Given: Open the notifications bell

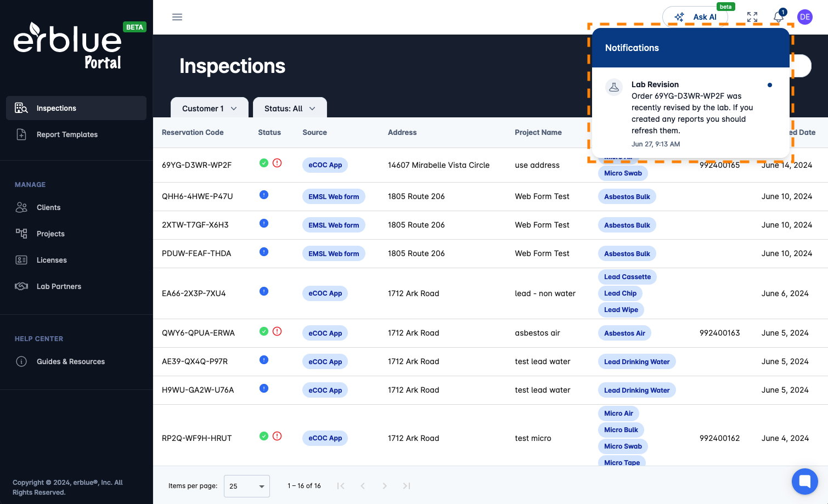Looking at the screenshot, I should click(779, 17).
